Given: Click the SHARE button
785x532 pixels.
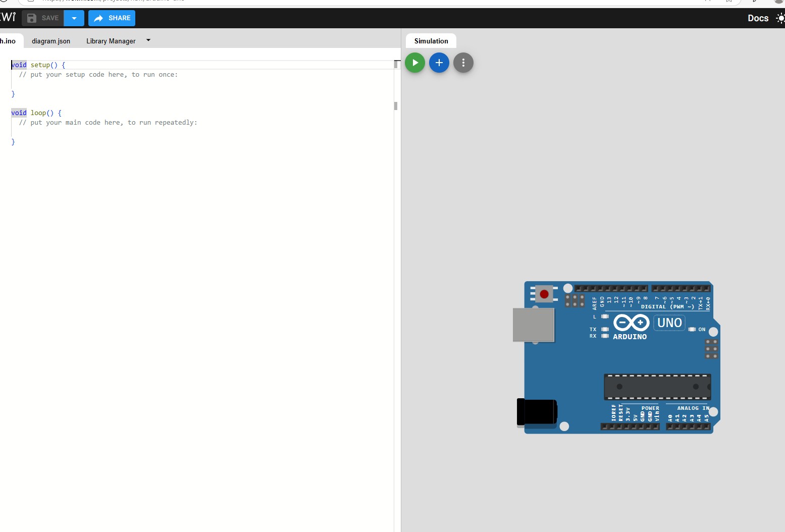Looking at the screenshot, I should coord(112,18).
